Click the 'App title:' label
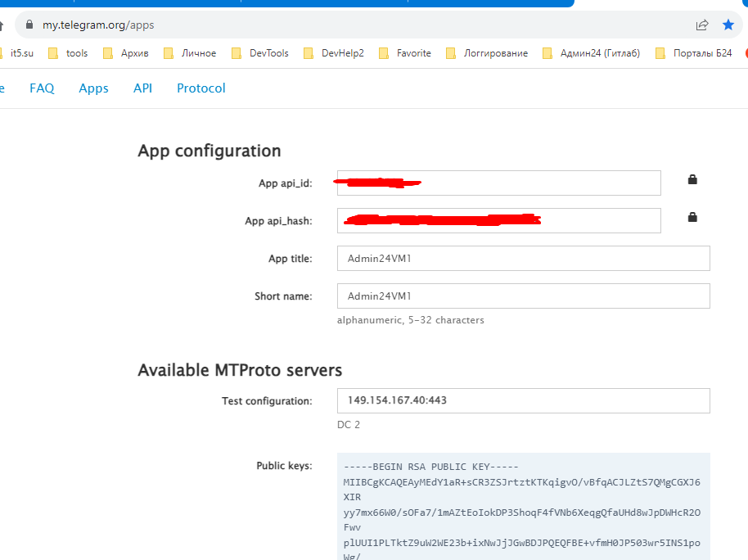 (x=290, y=259)
